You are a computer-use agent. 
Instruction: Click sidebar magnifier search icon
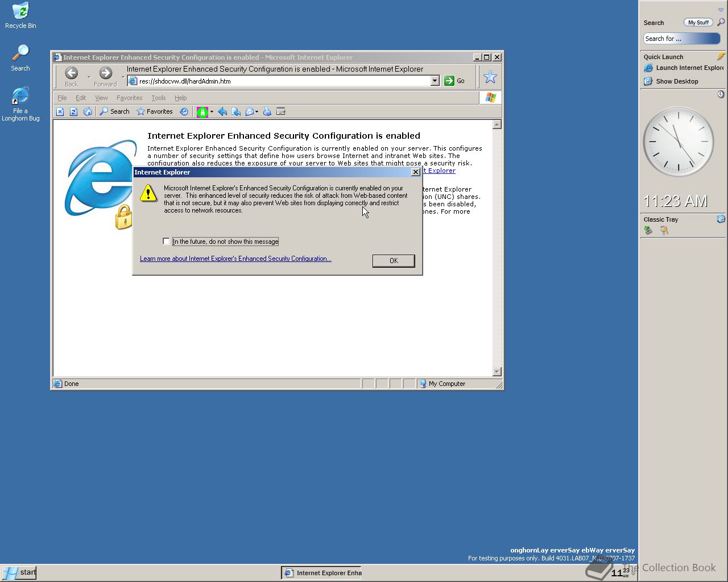pos(721,22)
